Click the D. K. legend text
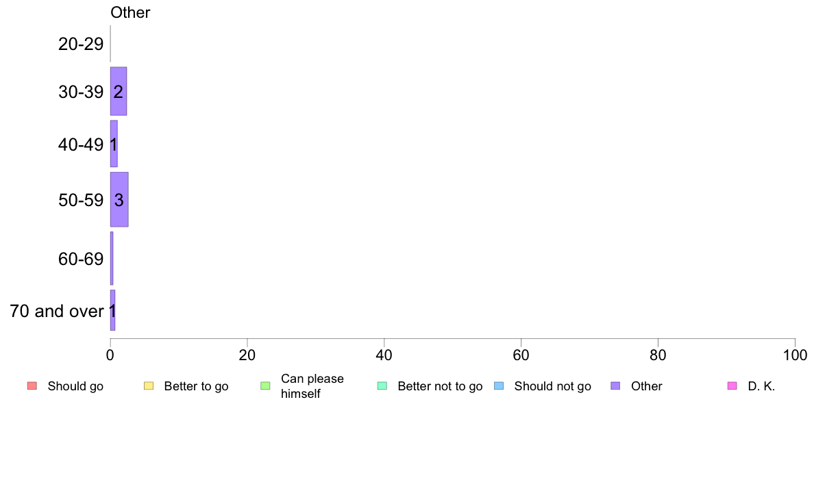The width and height of the screenshot is (814, 504). click(x=761, y=386)
